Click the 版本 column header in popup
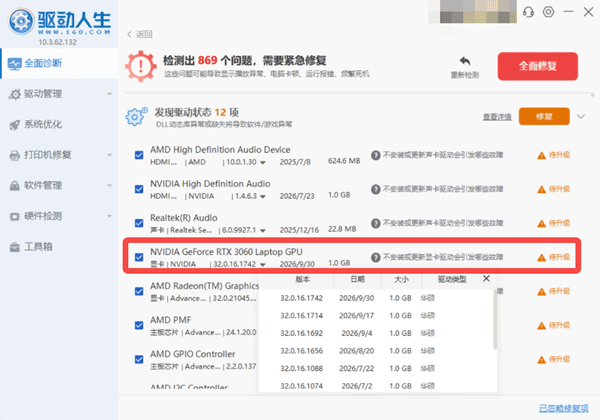 click(302, 279)
